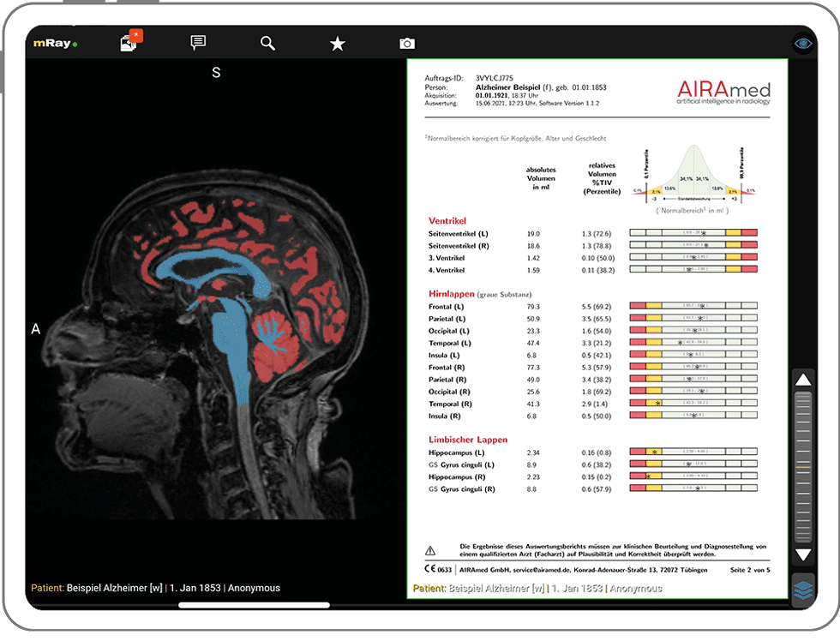Click Seite 2 von 5 page indicator
The image size is (840, 641).
[x=750, y=571]
